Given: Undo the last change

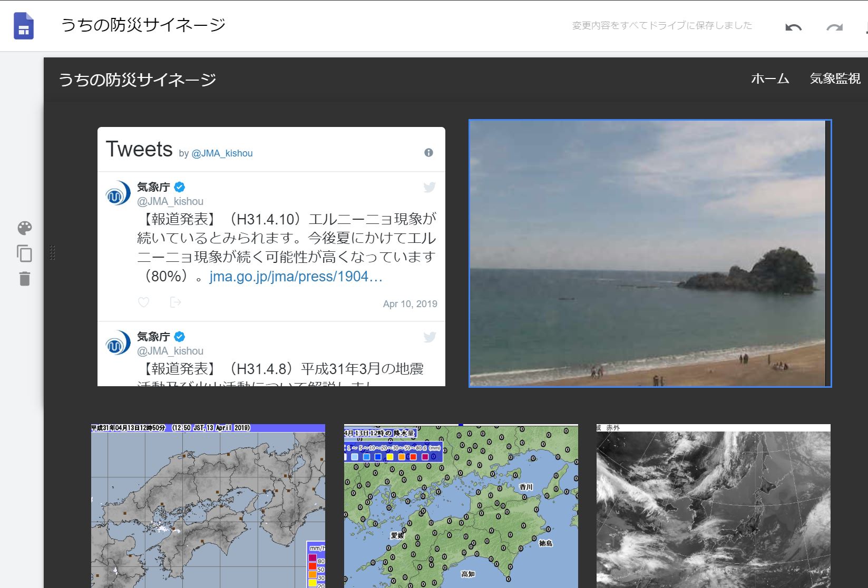Looking at the screenshot, I should 793,27.
